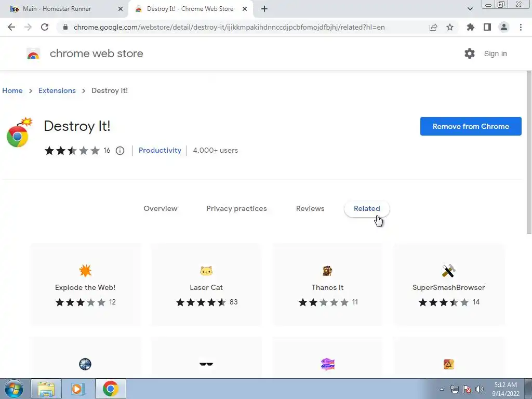Close the Homestar Runner tab
532x399 pixels.
[121, 9]
